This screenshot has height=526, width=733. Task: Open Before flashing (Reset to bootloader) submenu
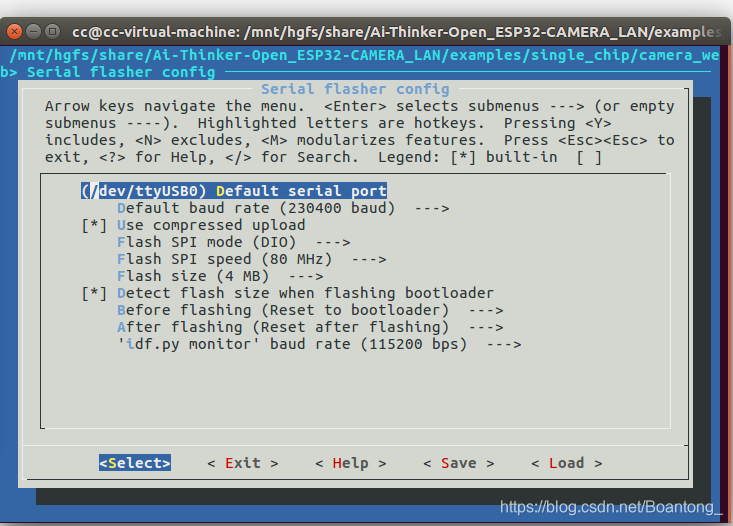pos(310,310)
